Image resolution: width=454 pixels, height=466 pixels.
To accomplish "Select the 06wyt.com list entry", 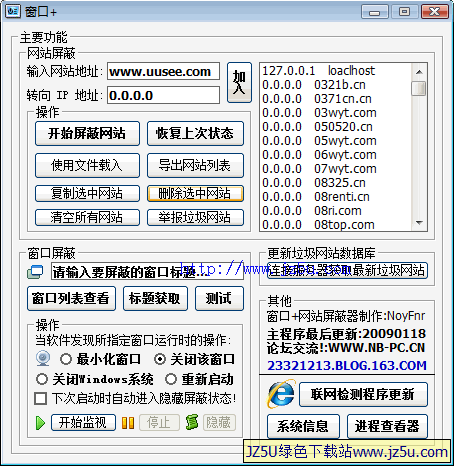I will pos(335,155).
